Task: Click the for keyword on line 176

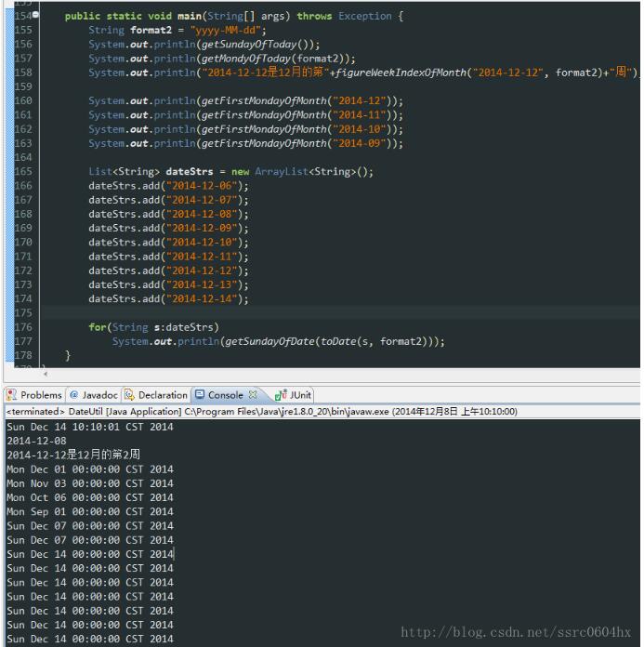Action: pos(98,327)
